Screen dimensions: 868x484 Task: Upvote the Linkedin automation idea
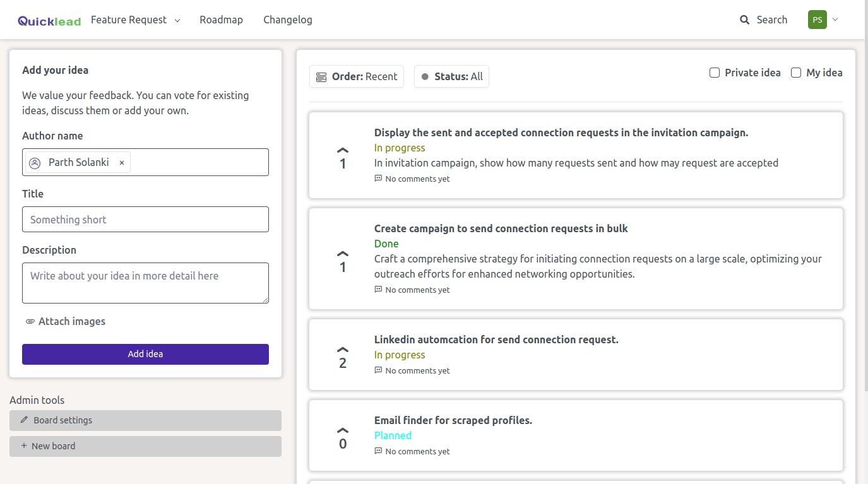point(343,350)
